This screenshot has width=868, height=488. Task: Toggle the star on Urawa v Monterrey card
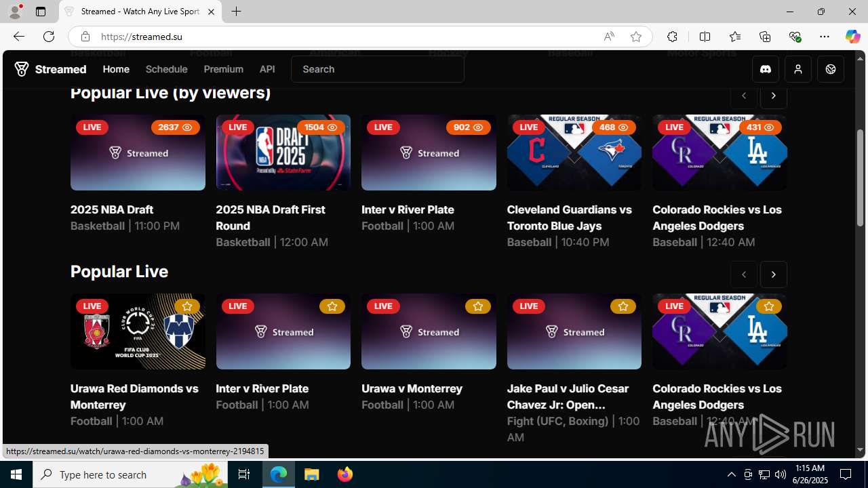478,306
